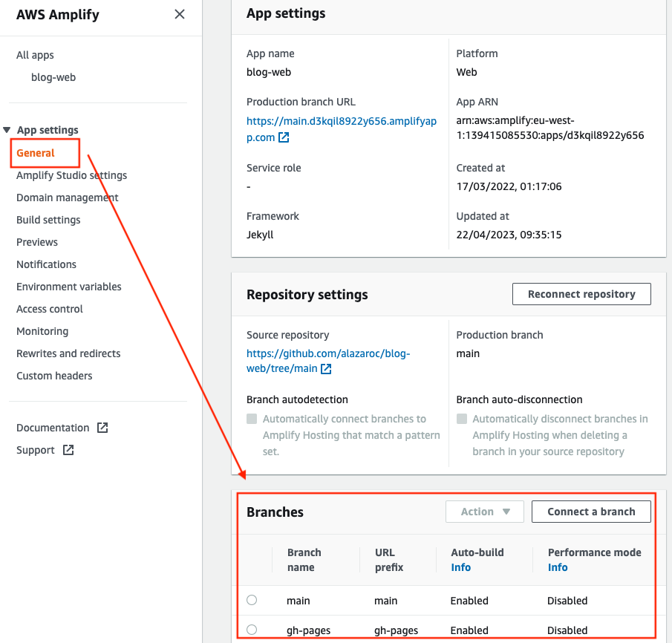This screenshot has width=672, height=643.
Task: Open blog-web app in sidebar
Action: (53, 77)
